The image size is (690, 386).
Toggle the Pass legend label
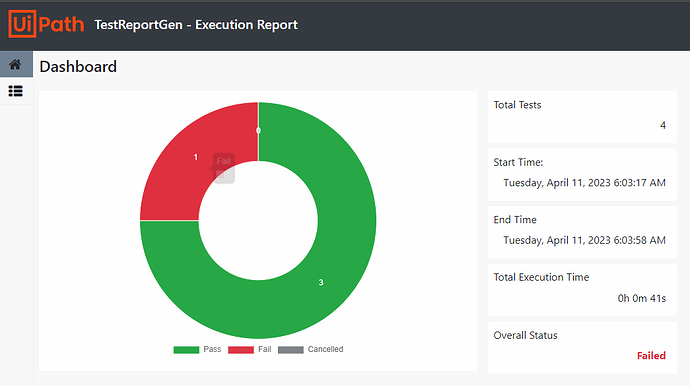coord(212,349)
